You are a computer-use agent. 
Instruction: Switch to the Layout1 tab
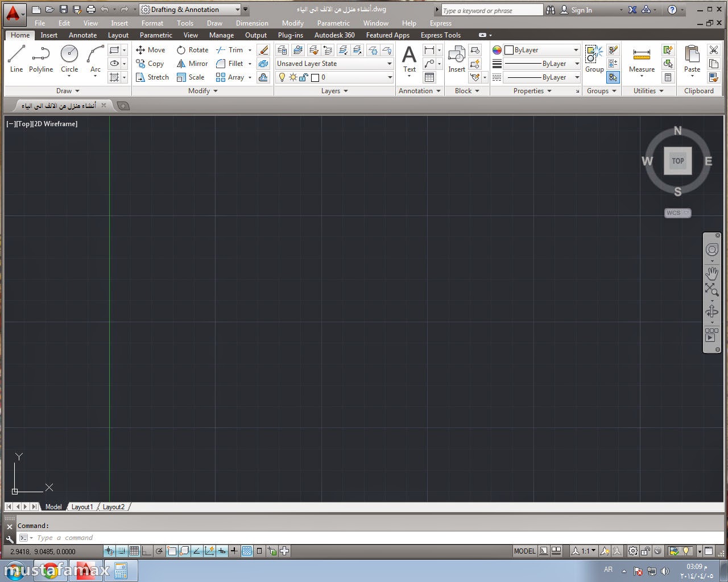(82, 507)
